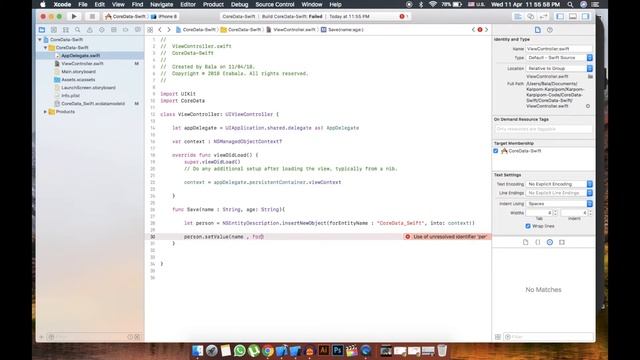
Task: Open Main.storyboard file
Action: point(78,71)
